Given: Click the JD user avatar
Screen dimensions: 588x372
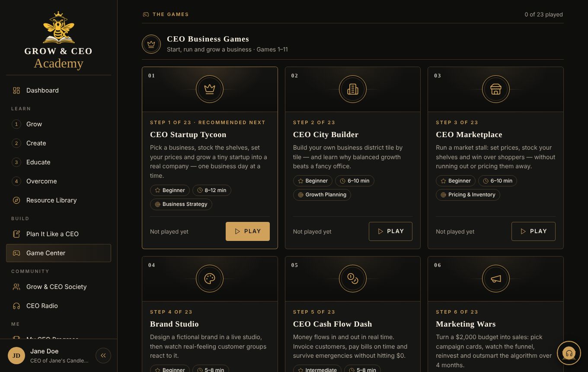Looking at the screenshot, I should (x=16, y=356).
